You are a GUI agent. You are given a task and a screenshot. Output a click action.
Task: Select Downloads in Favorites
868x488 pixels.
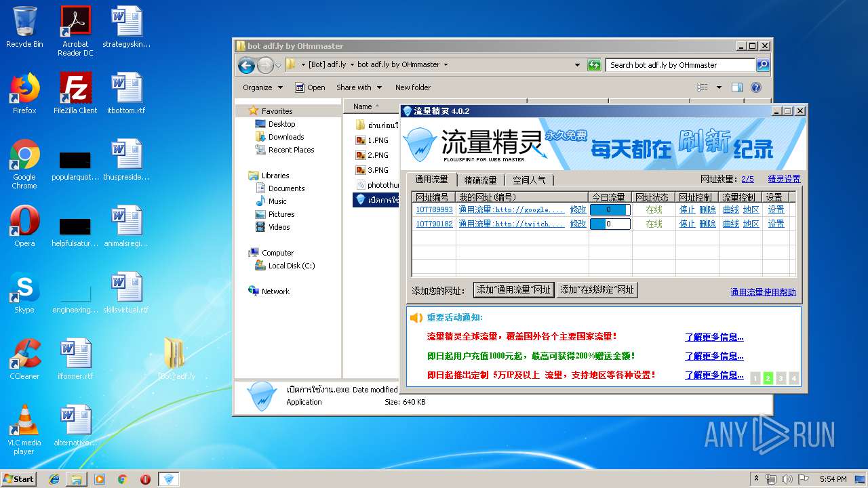tap(279, 137)
